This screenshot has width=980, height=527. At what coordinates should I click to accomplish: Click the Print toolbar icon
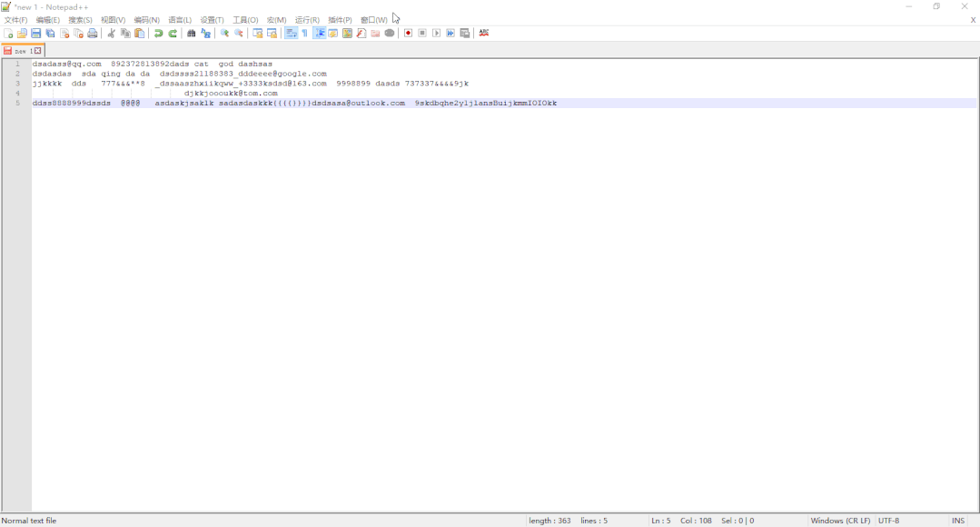pyautogui.click(x=93, y=33)
